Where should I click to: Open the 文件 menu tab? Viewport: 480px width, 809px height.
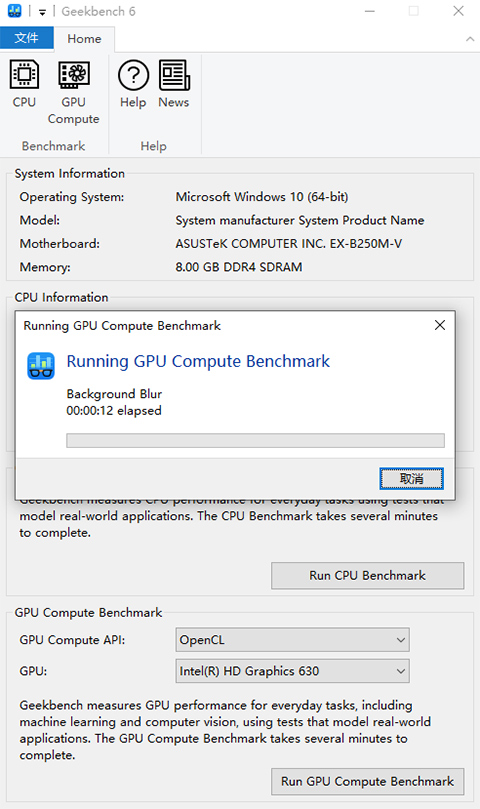(x=26, y=38)
